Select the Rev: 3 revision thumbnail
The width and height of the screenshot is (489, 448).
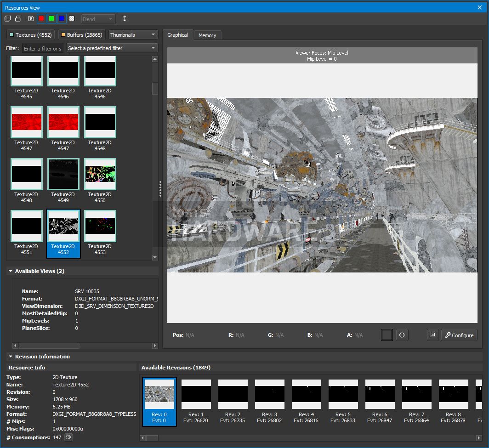coord(269,394)
